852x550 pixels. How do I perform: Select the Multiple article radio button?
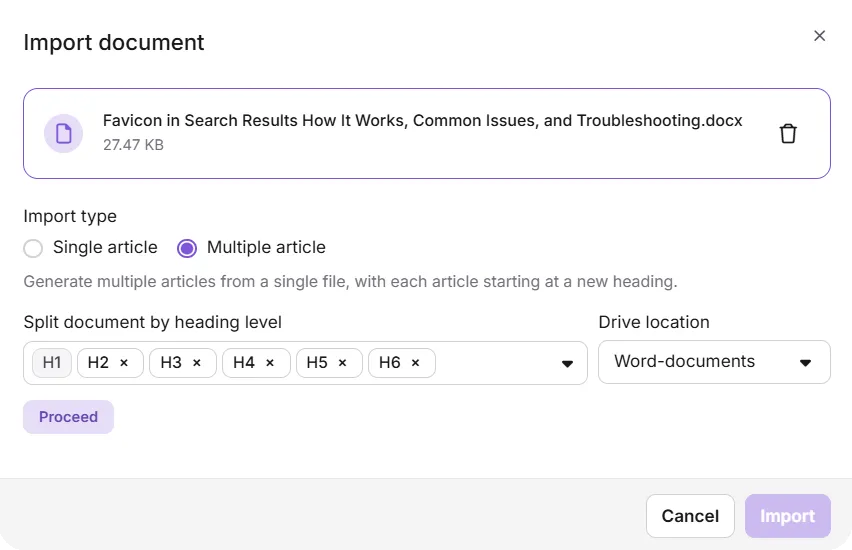coord(187,248)
